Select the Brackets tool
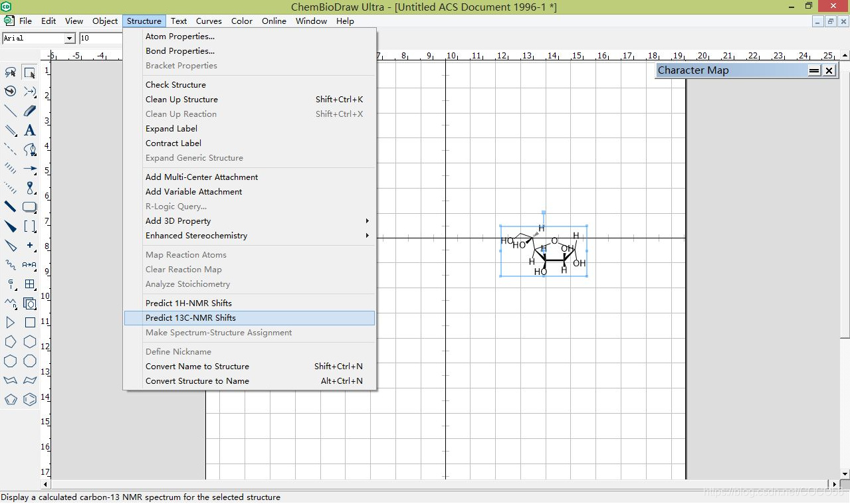The image size is (850, 504). coord(30,226)
